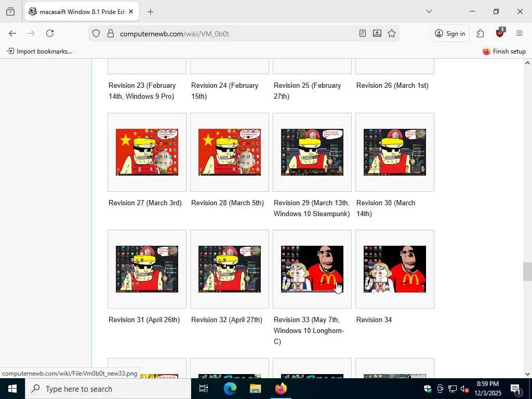Open tracking protection shield icon
Screen dimensions: 532x399
[96, 33]
